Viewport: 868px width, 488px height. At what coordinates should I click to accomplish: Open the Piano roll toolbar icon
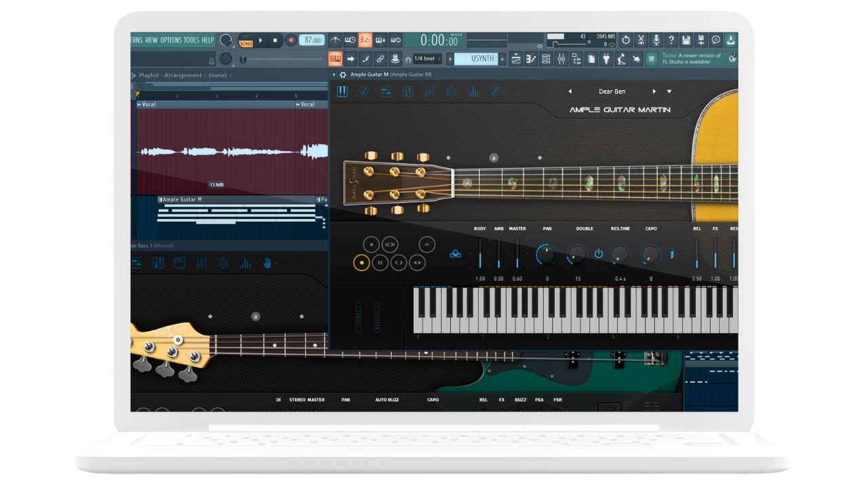(x=531, y=60)
